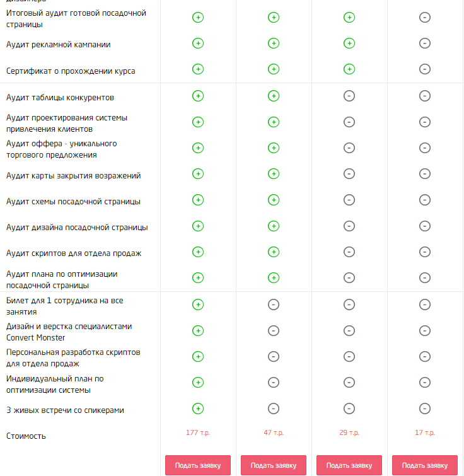
Task: Click minus icon for "Аудит дизайна посадочной страницы", 17 т.р. plan
Action: [x=425, y=226]
